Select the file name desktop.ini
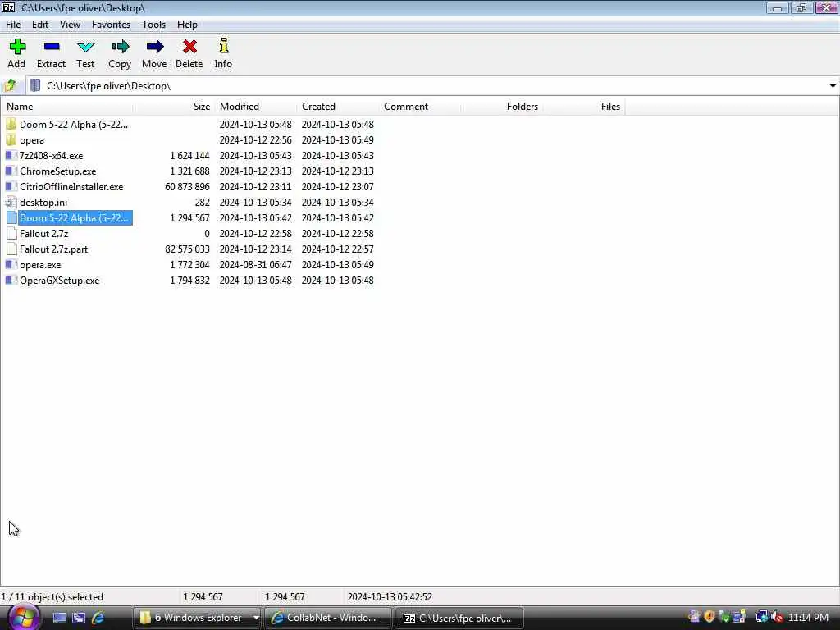The height and width of the screenshot is (630, 840). click(43, 202)
